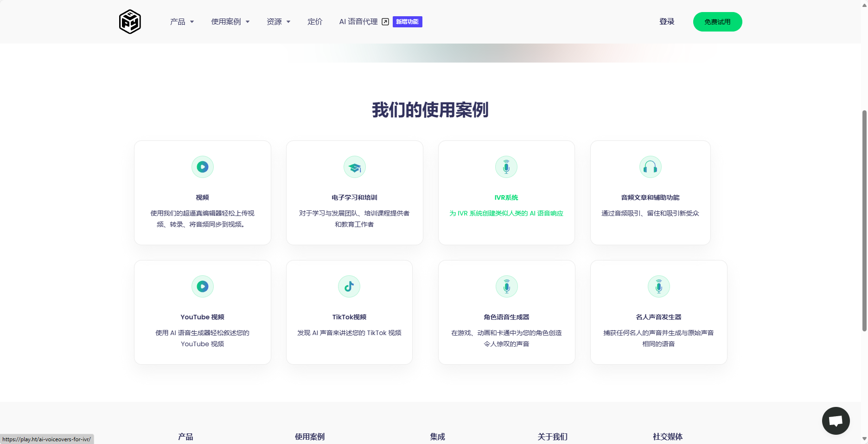The image size is (868, 444).
Task: Click the 登录 link
Action: pyautogui.click(x=667, y=21)
